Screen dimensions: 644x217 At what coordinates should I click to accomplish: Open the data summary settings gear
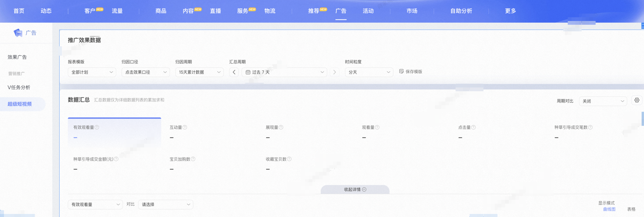tap(637, 100)
